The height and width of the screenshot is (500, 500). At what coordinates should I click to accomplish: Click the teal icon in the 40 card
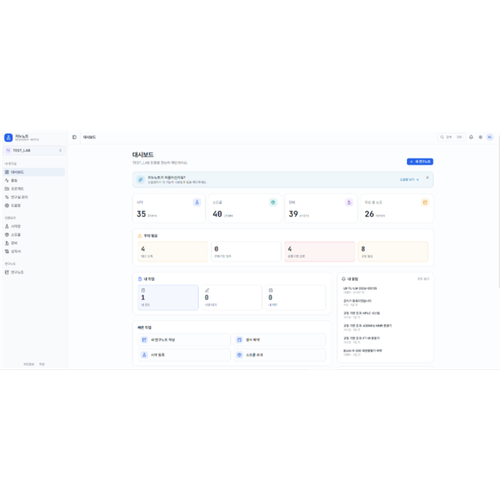pyautogui.click(x=273, y=202)
